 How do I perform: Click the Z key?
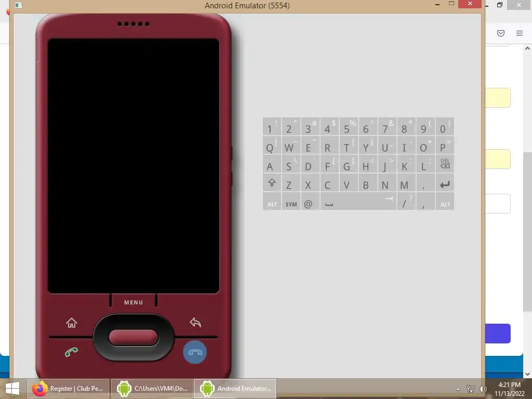pos(291,183)
